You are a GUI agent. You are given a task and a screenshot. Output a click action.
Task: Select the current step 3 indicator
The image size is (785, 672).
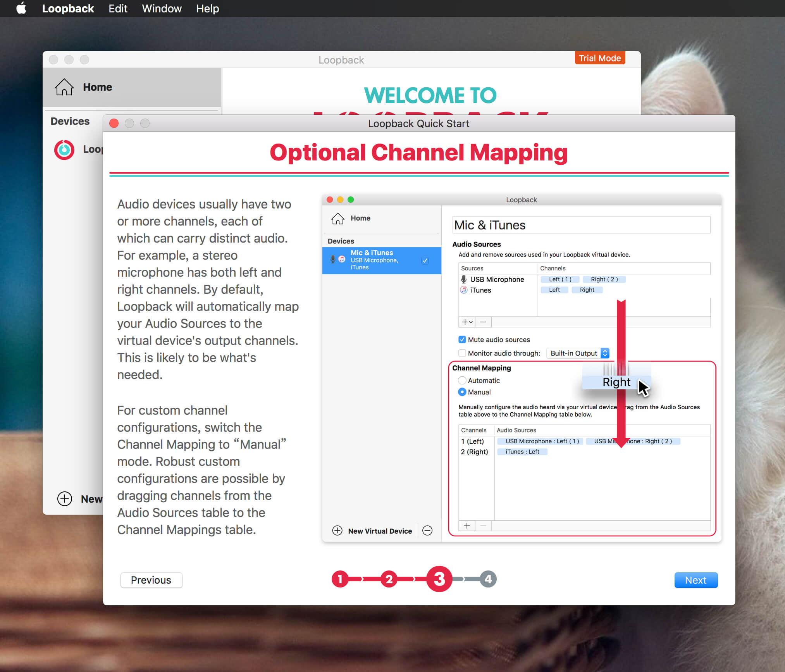coord(439,579)
